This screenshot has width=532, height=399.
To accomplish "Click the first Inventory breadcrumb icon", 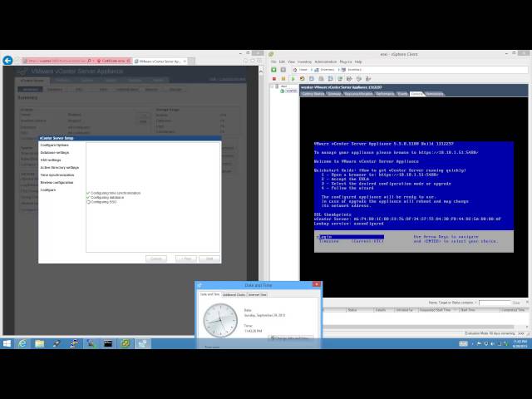I will point(316,70).
